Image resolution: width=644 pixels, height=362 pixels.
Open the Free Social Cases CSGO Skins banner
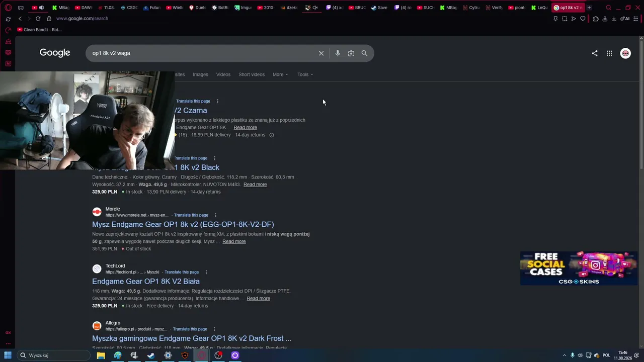(579, 268)
